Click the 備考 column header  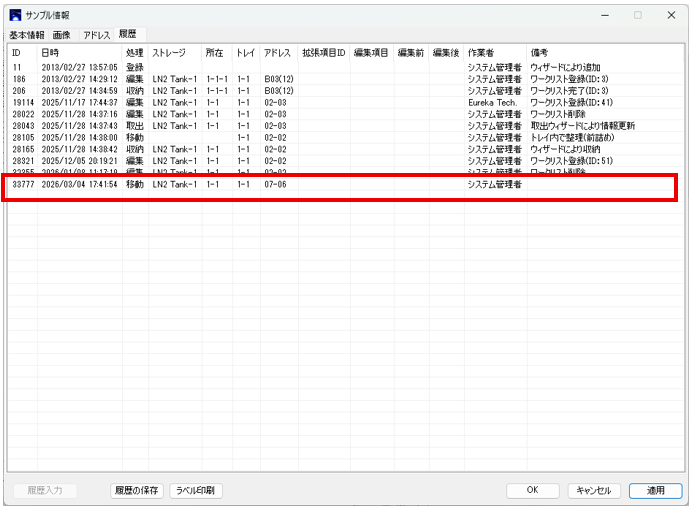[x=539, y=52]
